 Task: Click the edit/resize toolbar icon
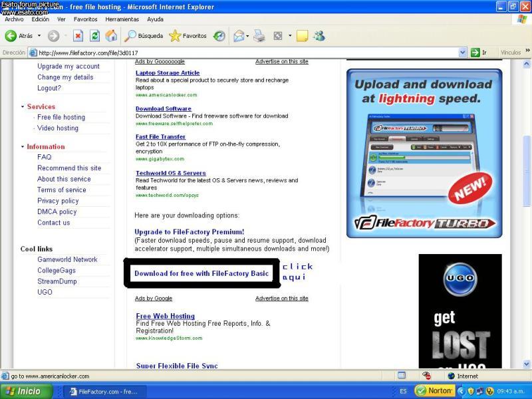coord(278,36)
